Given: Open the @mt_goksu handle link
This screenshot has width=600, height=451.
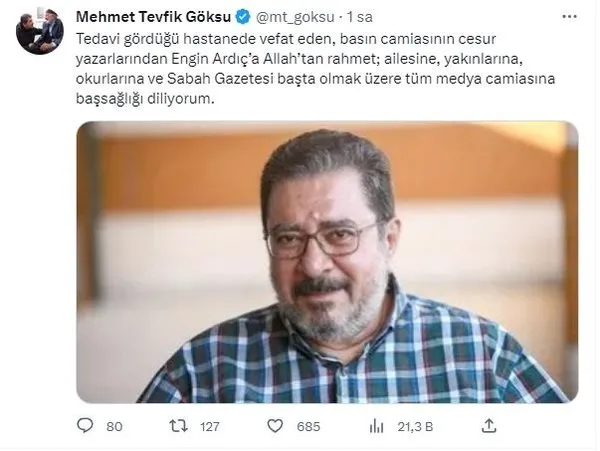Looking at the screenshot, I should (x=295, y=17).
